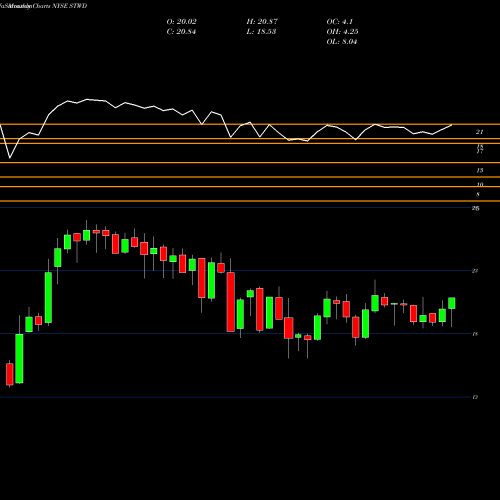Viewport: 500px width, 500px height.
Task: Select the "L: 18.53" low price text
Action: tap(261, 32)
